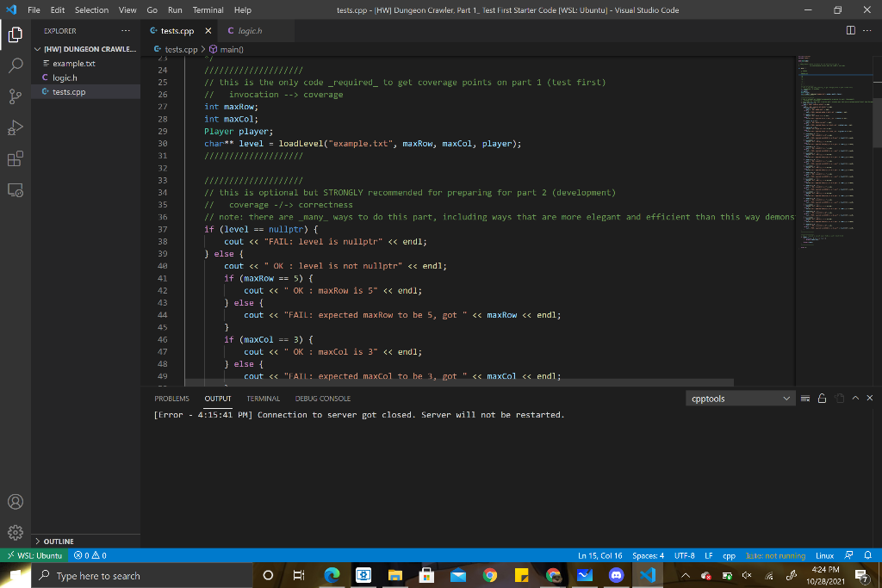This screenshot has width=882, height=588.
Task: Open Discord from the Windows taskbar
Action: (x=616, y=575)
